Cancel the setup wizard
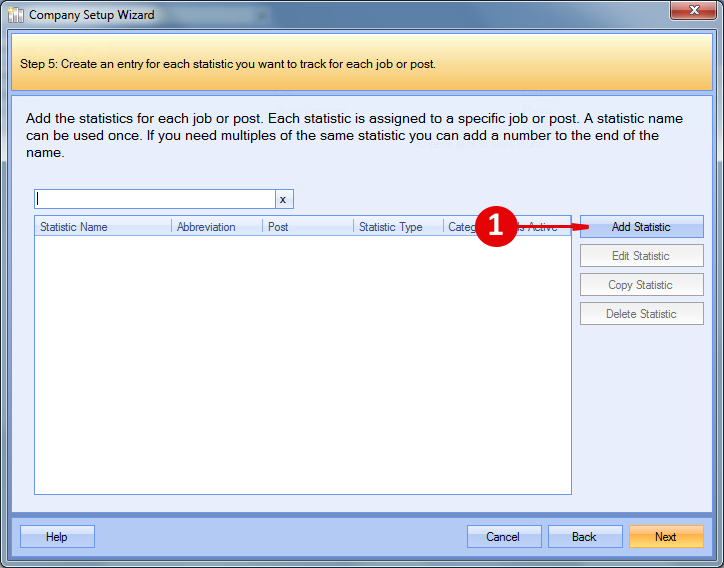This screenshot has height=568, width=724. click(x=503, y=537)
